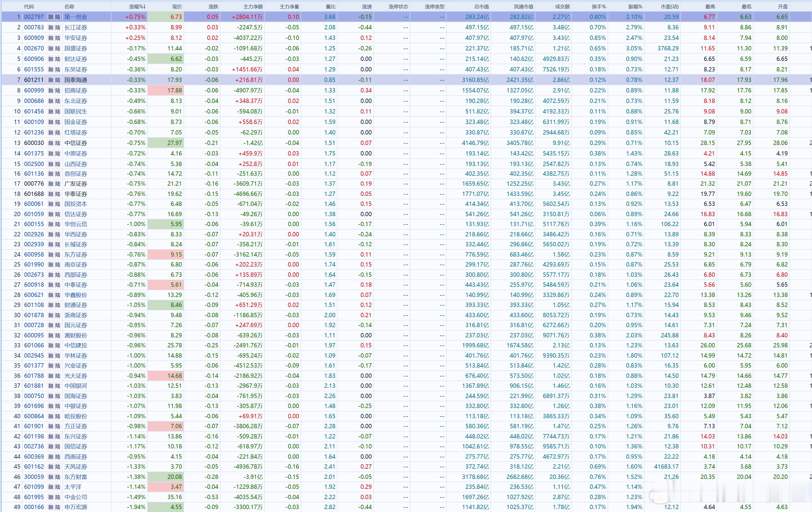This screenshot has height=512, width=812.
Task: Sort by the 涨幅% column header
Action: [x=137, y=7]
